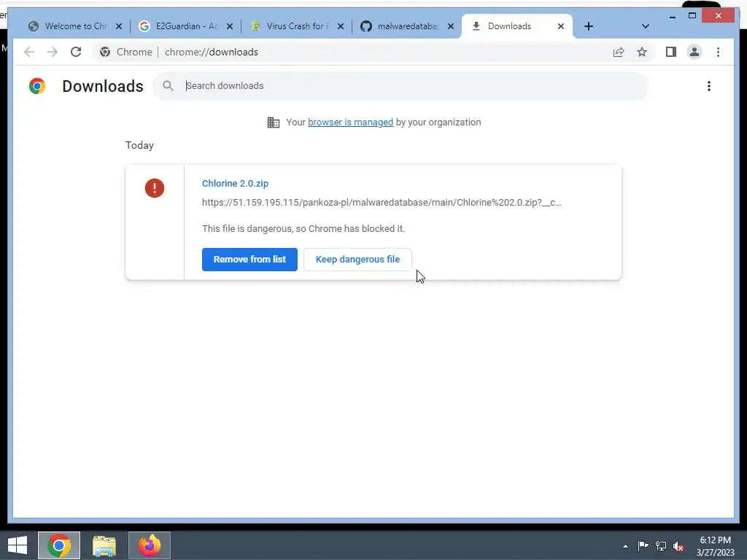
Task: Open a new tab with plus button
Action: (x=589, y=26)
